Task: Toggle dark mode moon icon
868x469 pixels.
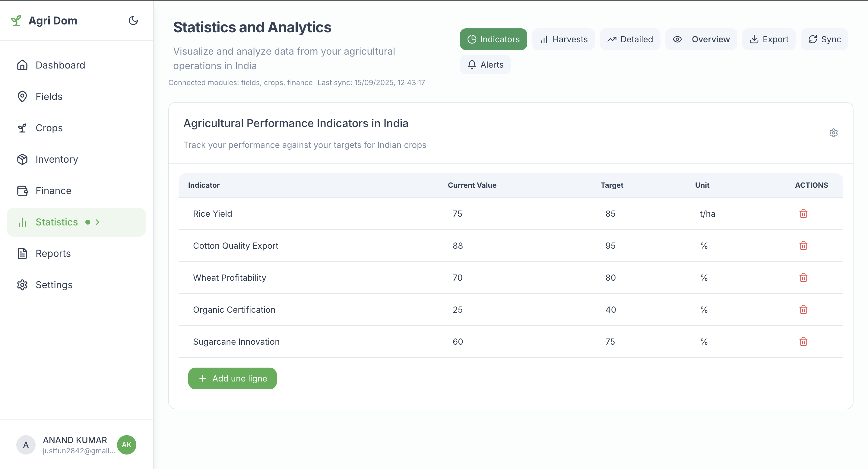Action: (x=133, y=21)
